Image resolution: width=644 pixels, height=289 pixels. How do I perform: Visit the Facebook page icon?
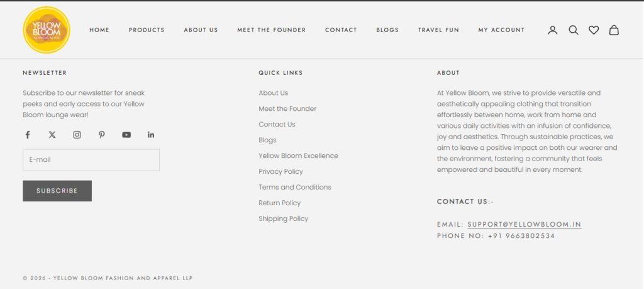[28, 135]
